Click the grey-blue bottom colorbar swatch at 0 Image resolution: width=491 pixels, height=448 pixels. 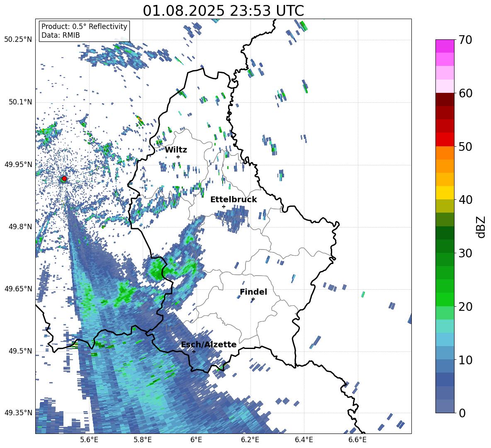point(445,406)
